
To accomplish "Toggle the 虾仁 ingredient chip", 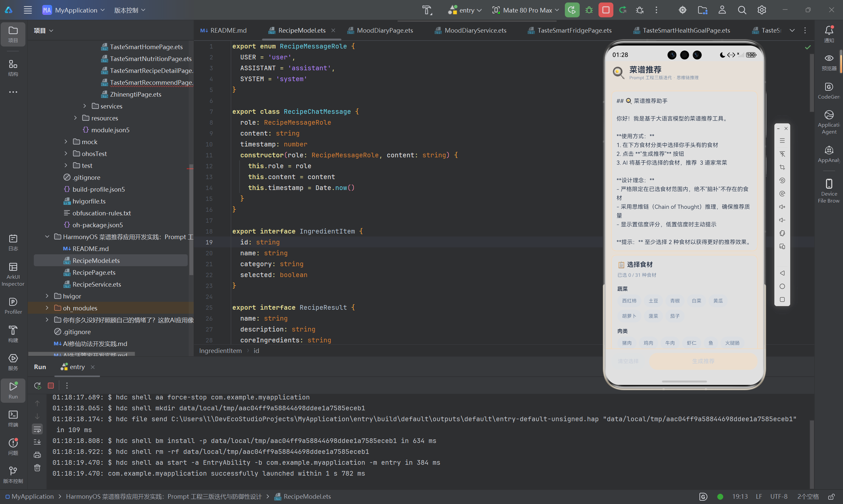I will pyautogui.click(x=692, y=343).
